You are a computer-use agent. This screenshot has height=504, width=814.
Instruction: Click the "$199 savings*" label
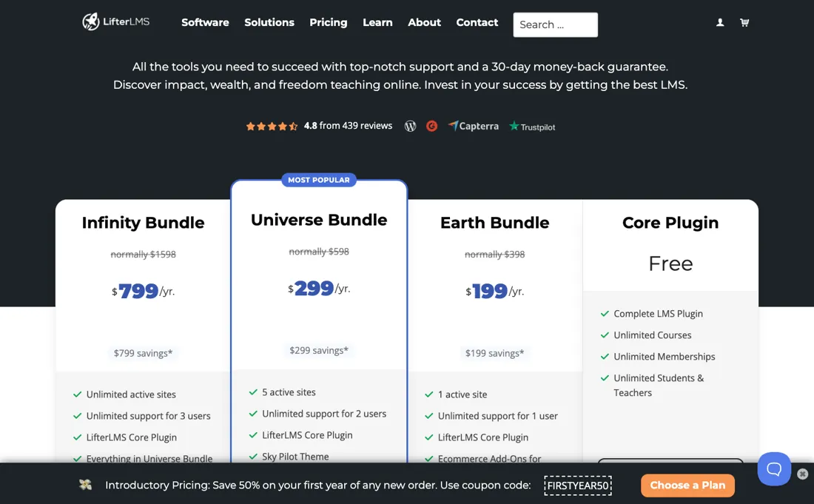point(495,353)
